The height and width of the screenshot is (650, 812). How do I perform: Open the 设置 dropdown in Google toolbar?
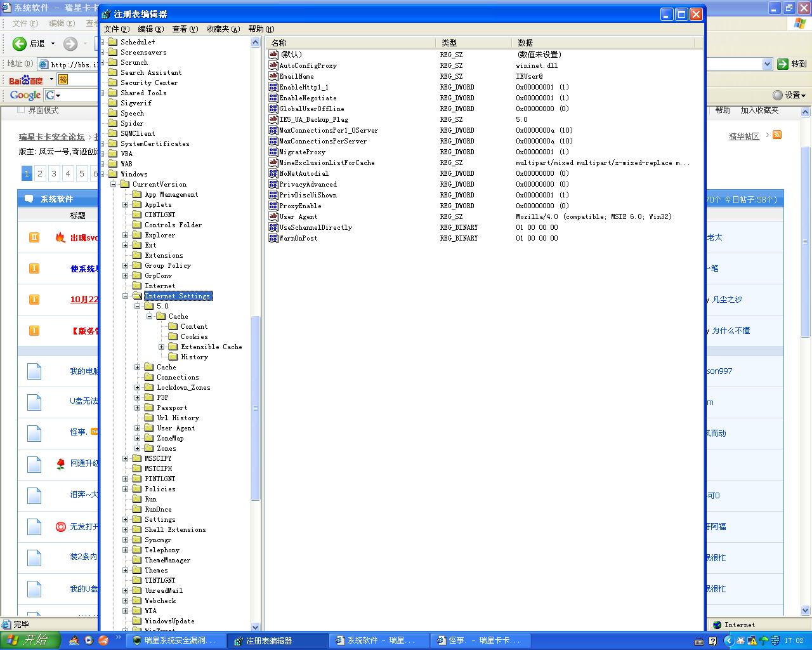(x=790, y=95)
